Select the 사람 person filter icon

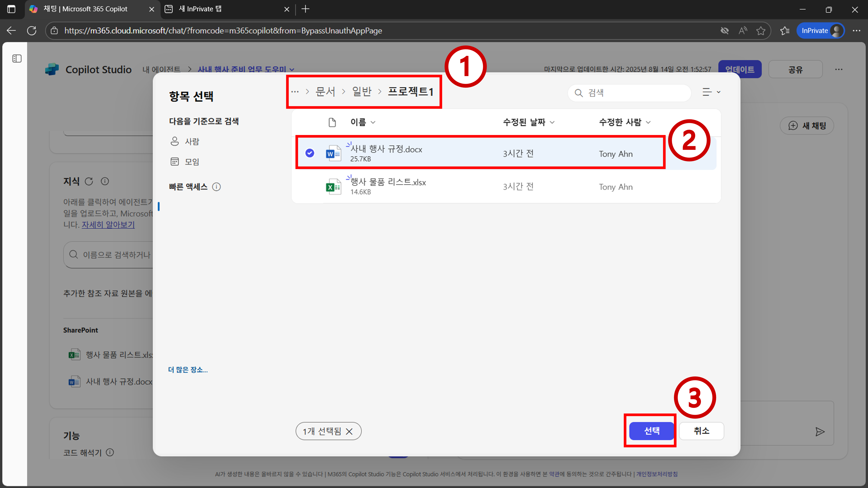point(174,141)
